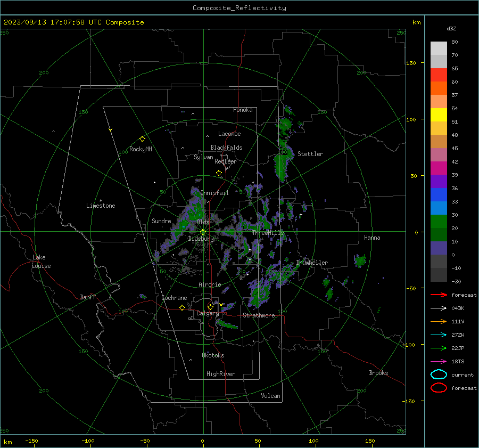This screenshot has height=448, width=479.
Task: Click the dBZ legend heading
Action: click(x=451, y=28)
